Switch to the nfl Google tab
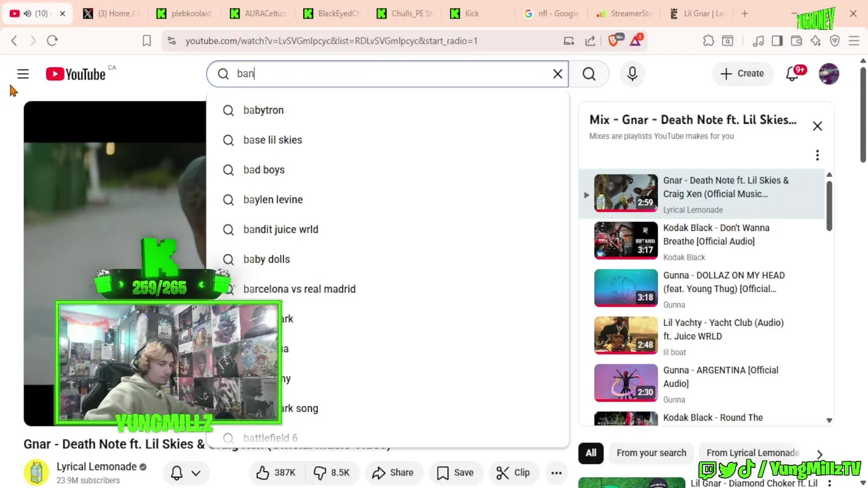The width and height of the screenshot is (868, 488). coord(551,13)
